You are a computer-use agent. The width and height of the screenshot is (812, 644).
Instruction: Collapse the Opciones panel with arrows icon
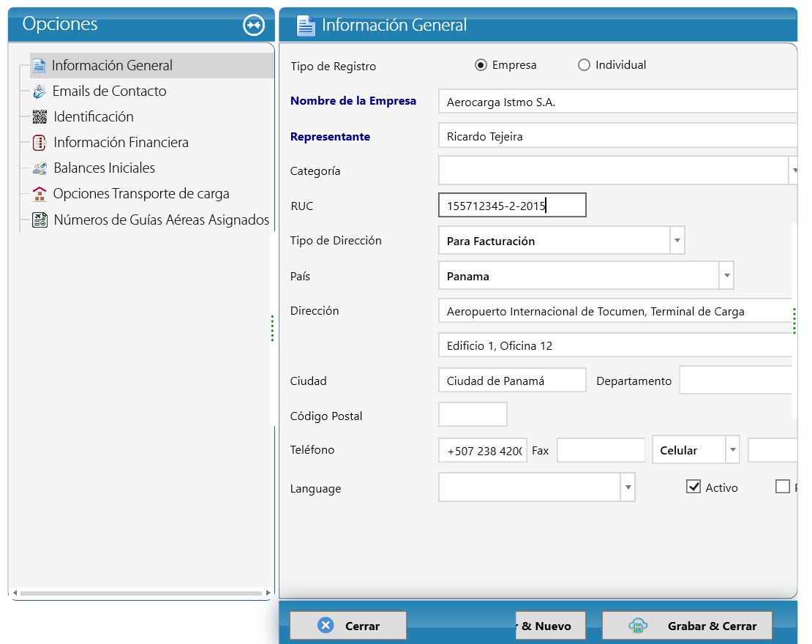[254, 25]
